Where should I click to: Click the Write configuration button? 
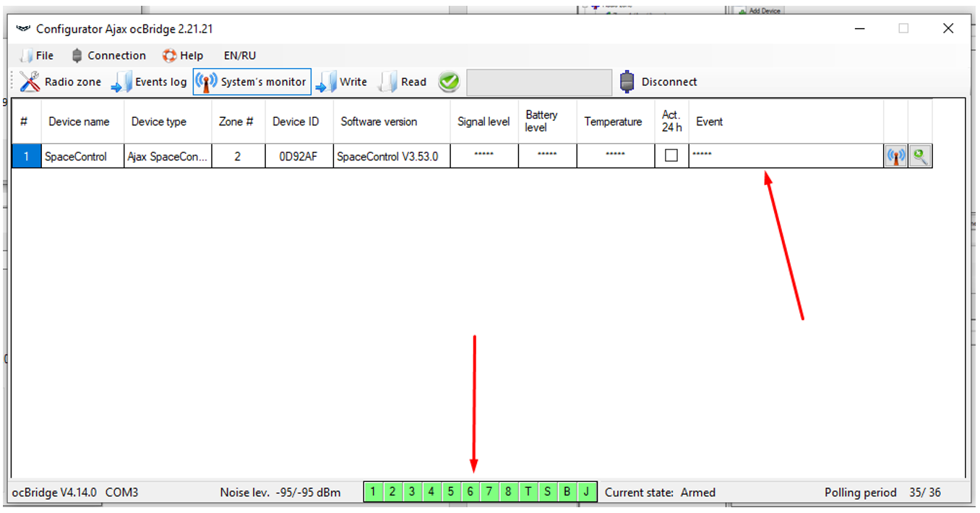point(341,82)
